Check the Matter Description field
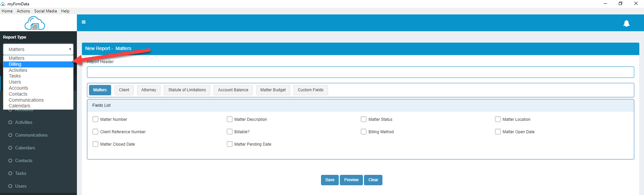 230,119
